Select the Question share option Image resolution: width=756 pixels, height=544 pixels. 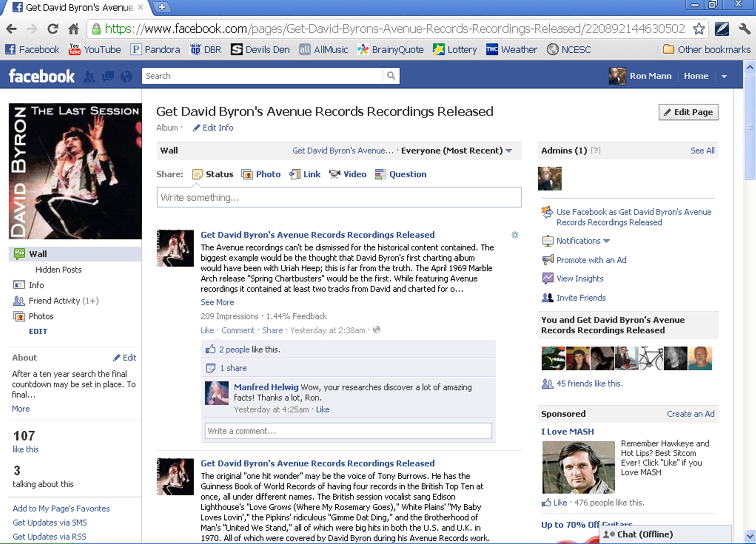click(x=401, y=174)
